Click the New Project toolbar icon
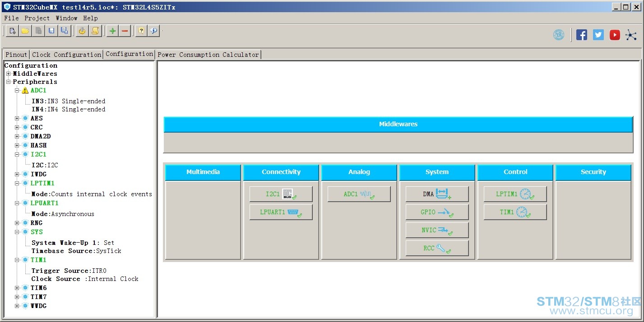 (x=13, y=31)
